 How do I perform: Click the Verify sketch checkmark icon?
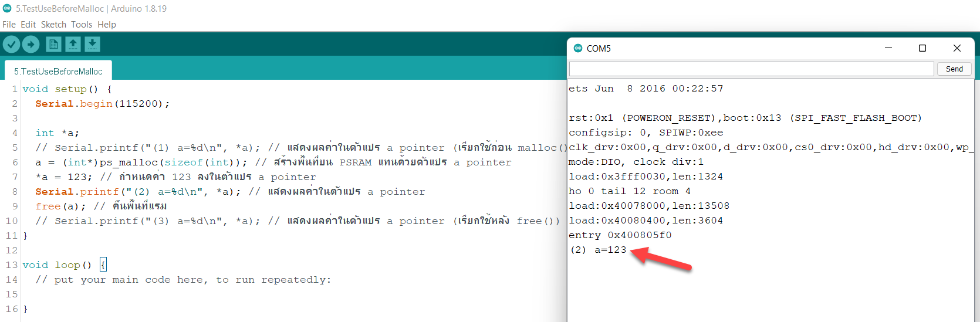point(11,44)
